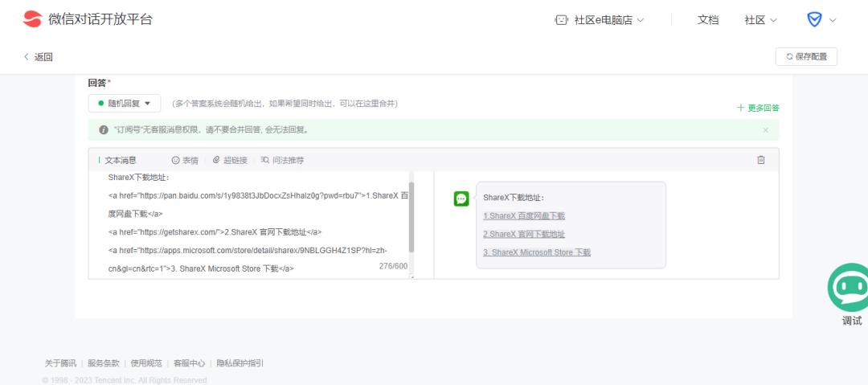Viewport: 868px width, 385px height.
Task: Open preview link 3. ShareX Microsoft Store 下载
Action: pyautogui.click(x=537, y=252)
